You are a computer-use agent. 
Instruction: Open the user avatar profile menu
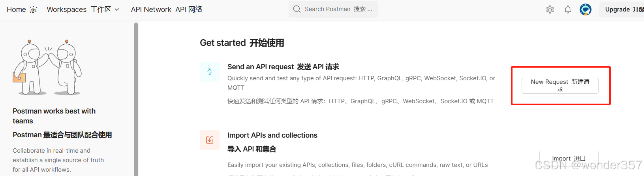point(586,9)
